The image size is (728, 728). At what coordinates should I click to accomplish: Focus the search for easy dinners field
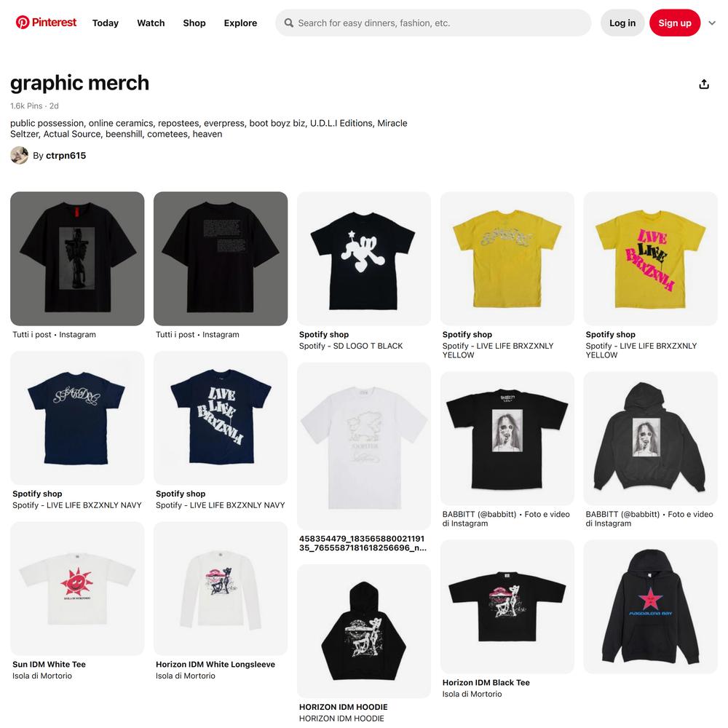(x=433, y=23)
